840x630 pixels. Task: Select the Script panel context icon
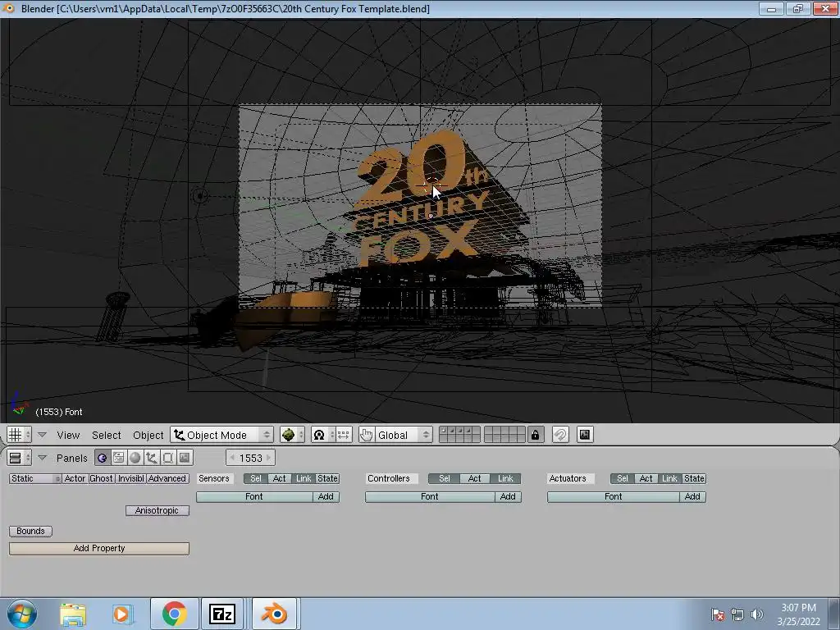click(118, 458)
